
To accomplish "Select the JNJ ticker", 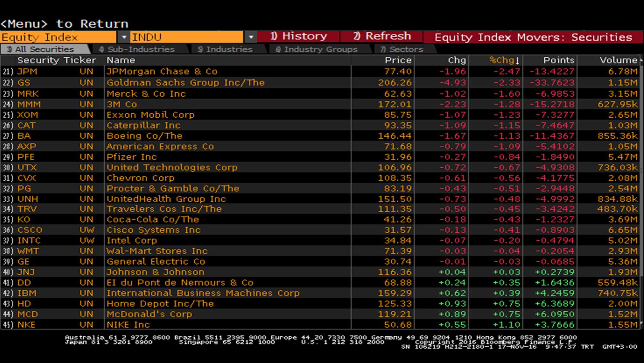I will tap(26, 272).
